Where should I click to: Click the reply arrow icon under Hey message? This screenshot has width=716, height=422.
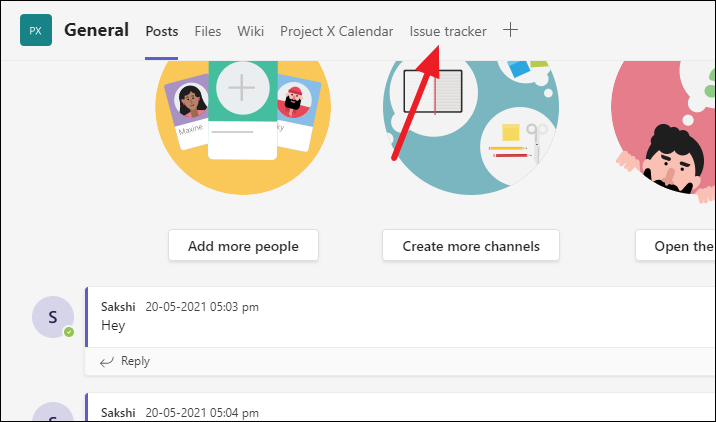click(107, 362)
